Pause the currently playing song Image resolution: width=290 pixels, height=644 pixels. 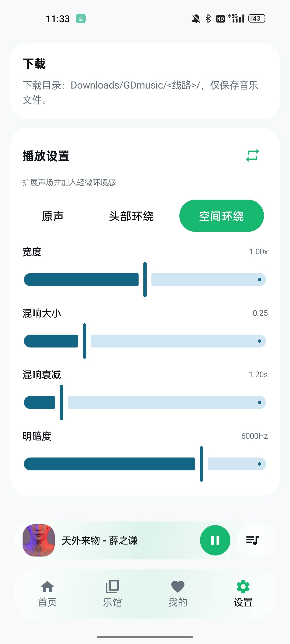tap(215, 540)
